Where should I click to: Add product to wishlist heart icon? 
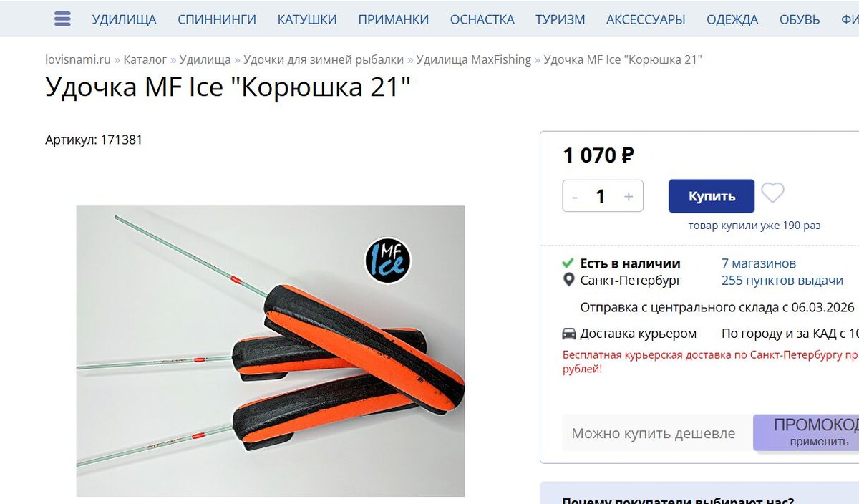[772, 193]
